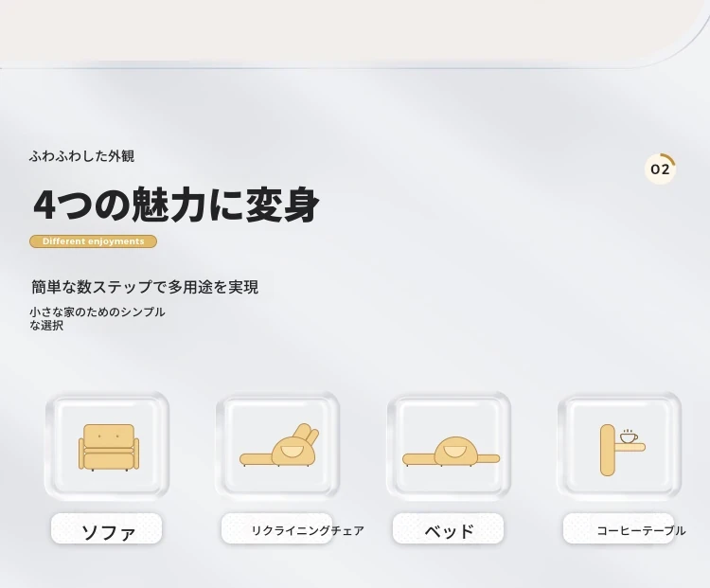Click the beige panel at the top
This screenshot has height=588, width=710.
pyautogui.click(x=331, y=28)
